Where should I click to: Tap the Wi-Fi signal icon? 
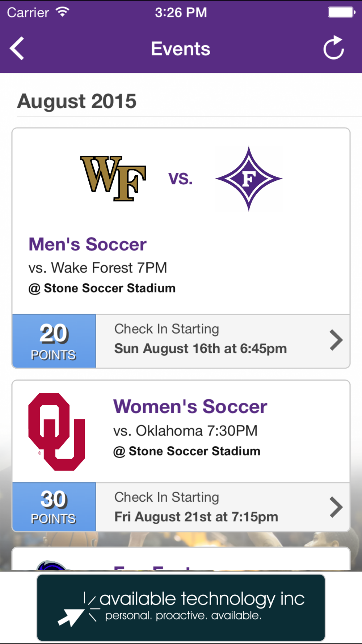[62, 12]
